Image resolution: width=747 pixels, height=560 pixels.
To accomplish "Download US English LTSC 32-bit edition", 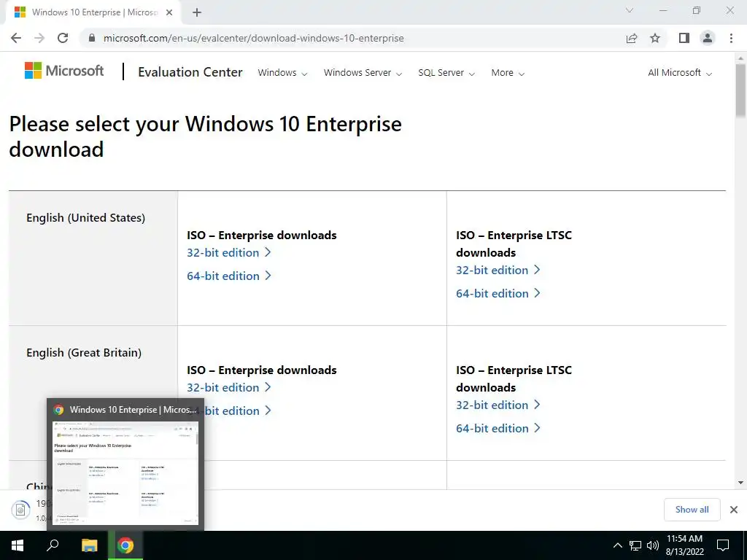I will click(x=498, y=270).
